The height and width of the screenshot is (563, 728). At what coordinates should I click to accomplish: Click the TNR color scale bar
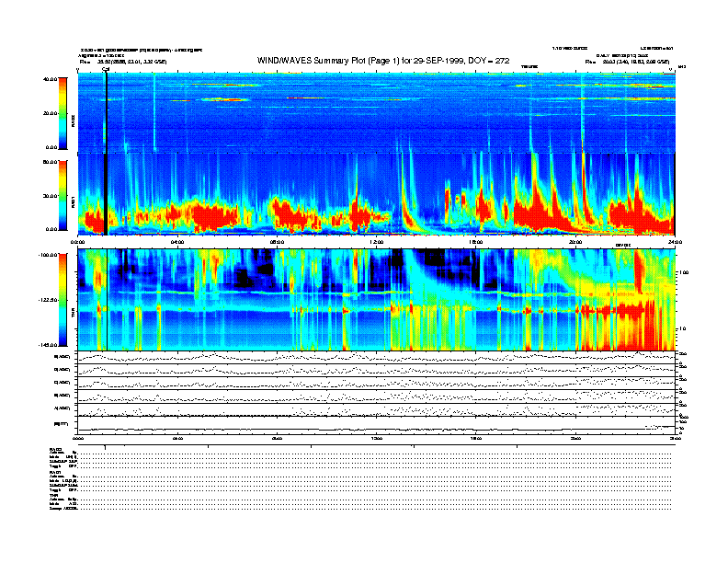click(63, 300)
